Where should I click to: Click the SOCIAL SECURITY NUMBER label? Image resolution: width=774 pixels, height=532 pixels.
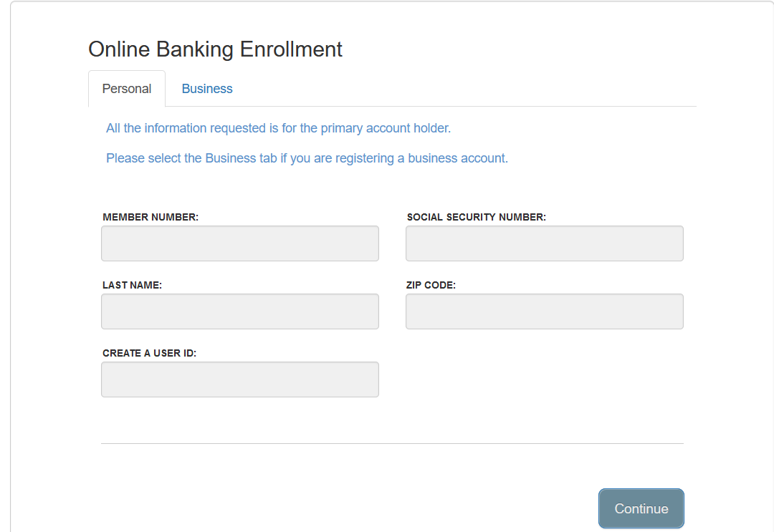click(477, 217)
